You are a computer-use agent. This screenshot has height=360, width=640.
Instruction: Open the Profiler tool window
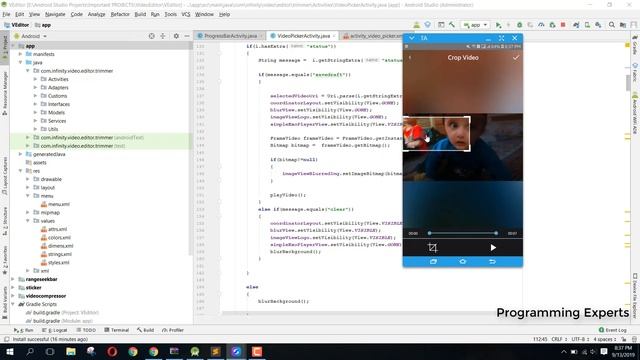173,330
